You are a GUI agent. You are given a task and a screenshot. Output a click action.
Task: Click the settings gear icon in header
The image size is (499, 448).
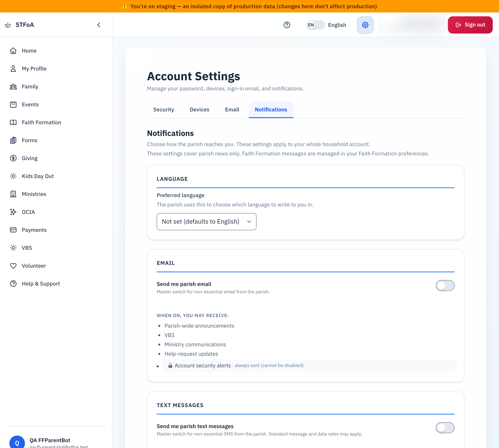[365, 25]
